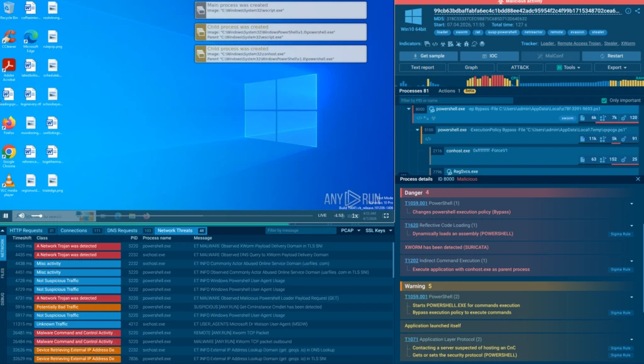Click the Get sample button
This screenshot has height=364, width=644.
click(x=428, y=56)
